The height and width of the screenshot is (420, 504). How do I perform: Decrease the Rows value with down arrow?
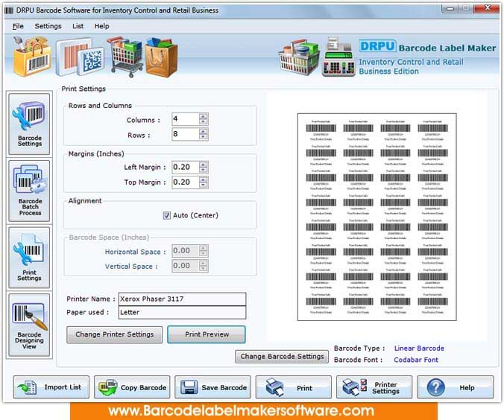pos(203,137)
